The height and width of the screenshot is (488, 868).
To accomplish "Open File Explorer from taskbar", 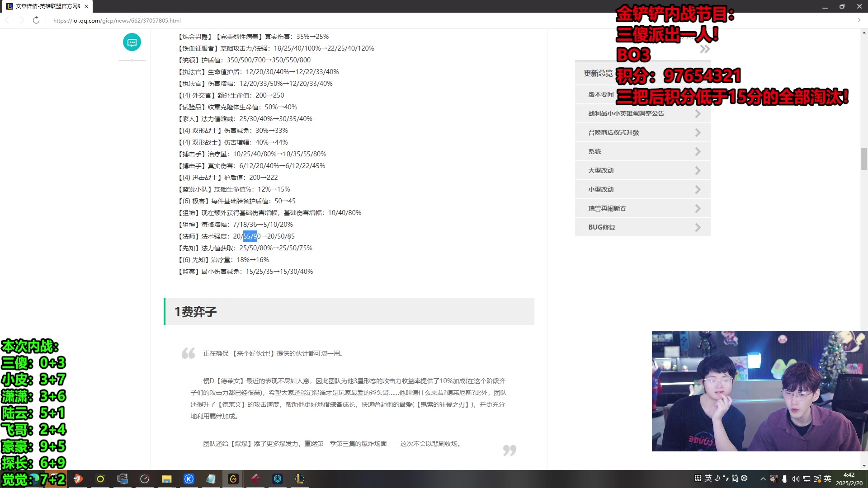I will coord(167,479).
